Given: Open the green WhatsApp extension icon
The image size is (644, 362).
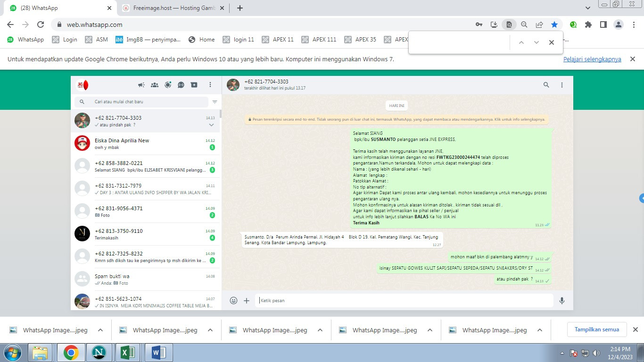Looking at the screenshot, I should click(x=573, y=25).
